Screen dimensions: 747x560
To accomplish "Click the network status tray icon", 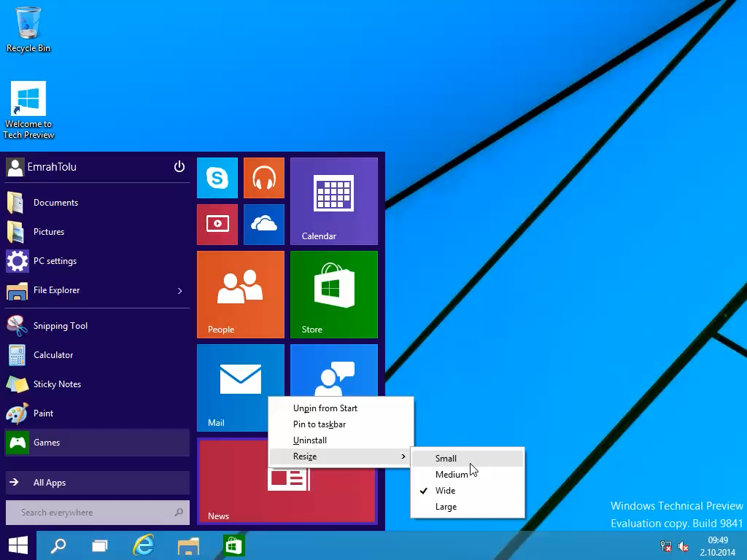I will click(x=665, y=546).
